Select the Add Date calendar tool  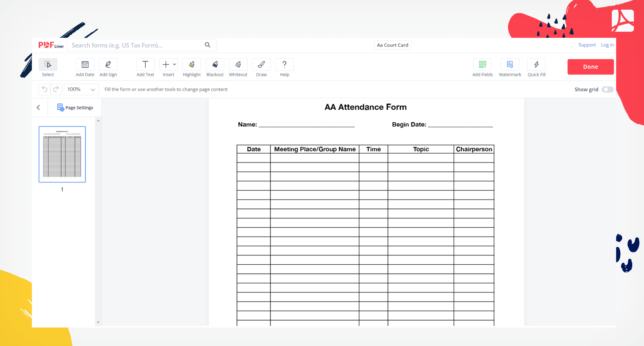(85, 65)
